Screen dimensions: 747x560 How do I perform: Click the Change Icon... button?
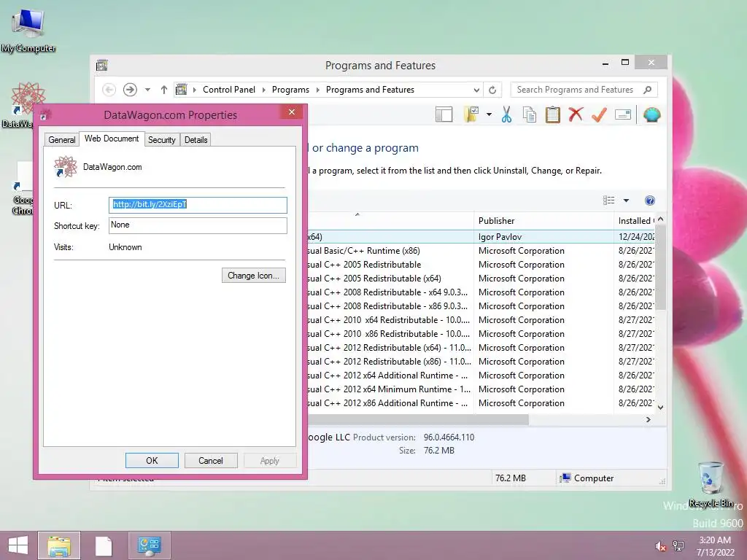(x=253, y=275)
